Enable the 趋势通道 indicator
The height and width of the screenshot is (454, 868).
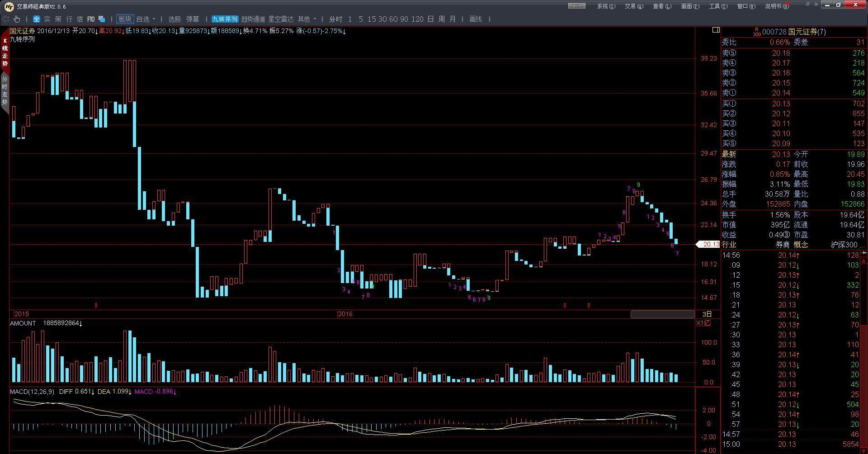click(x=253, y=19)
